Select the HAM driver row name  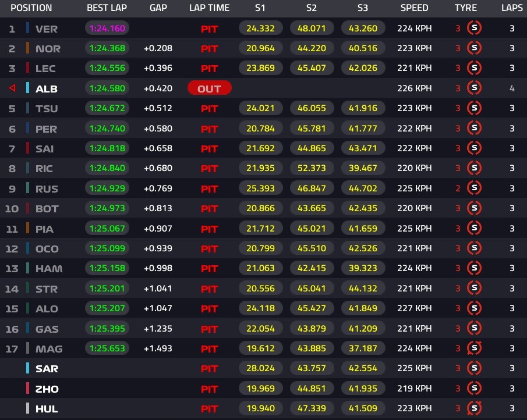[x=49, y=269]
